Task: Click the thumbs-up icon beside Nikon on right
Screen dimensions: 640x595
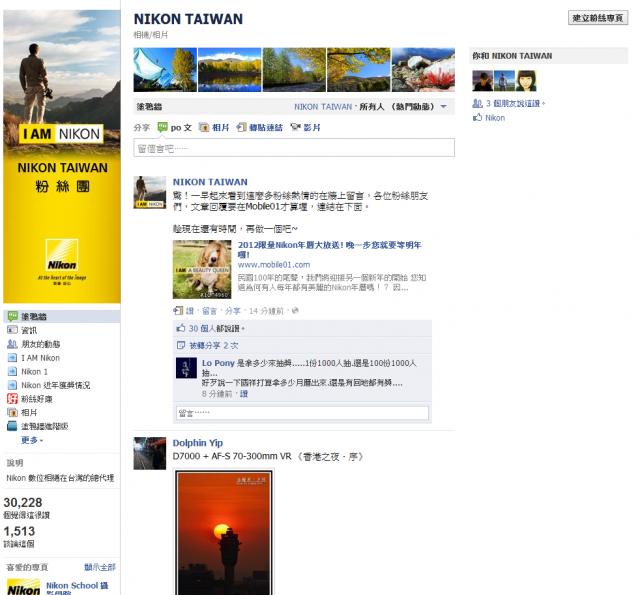Action: [x=477, y=118]
